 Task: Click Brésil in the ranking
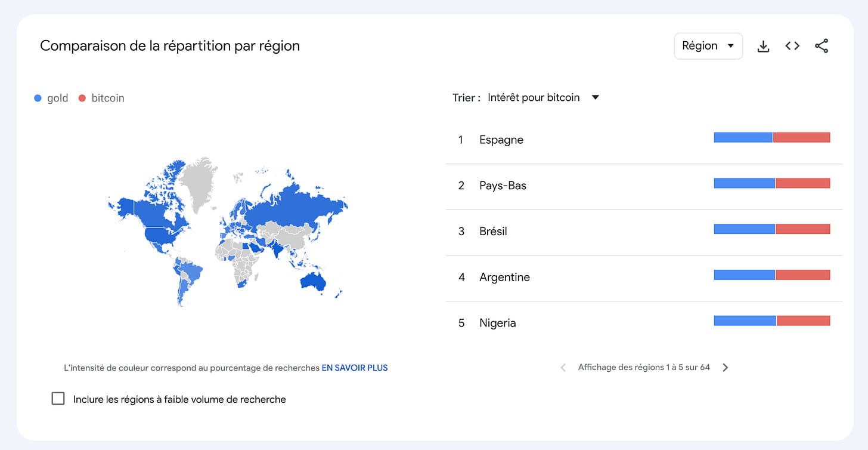pos(493,231)
